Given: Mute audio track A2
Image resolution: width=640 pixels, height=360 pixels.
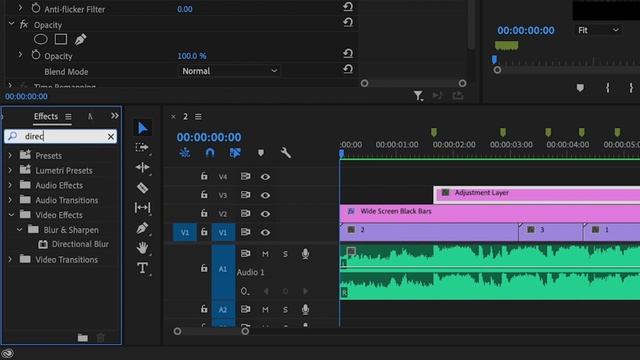Looking at the screenshot, I should (x=265, y=309).
